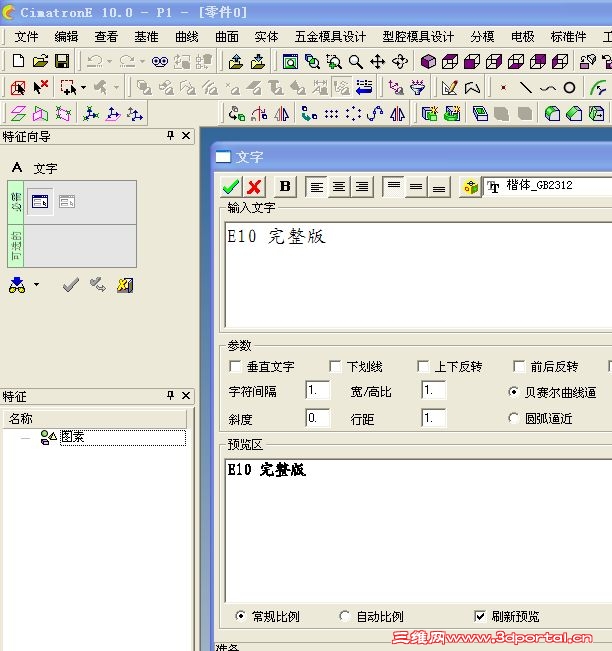The image size is (612, 651).
Task: Click the Open file folder icon
Action: (x=40, y=61)
